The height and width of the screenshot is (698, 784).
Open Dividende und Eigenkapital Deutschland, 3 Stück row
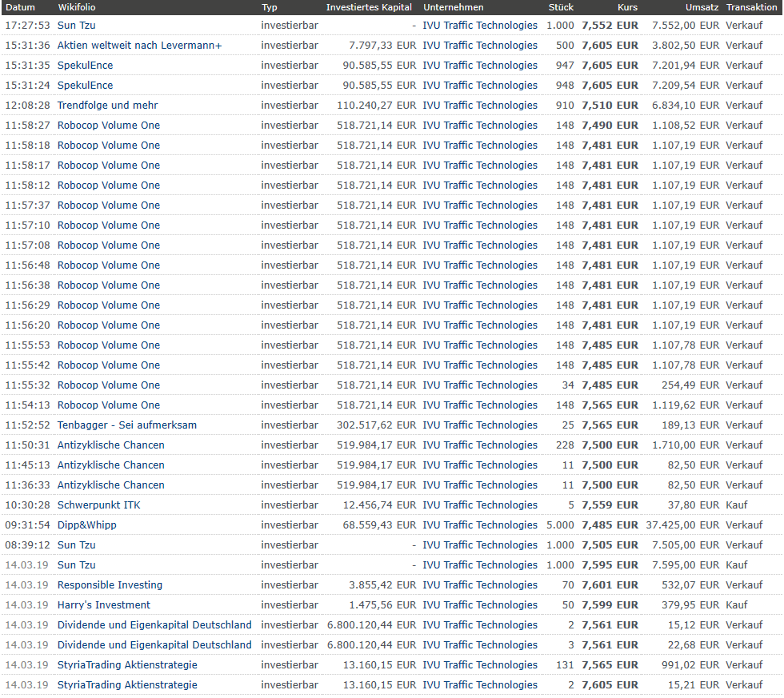click(x=154, y=645)
